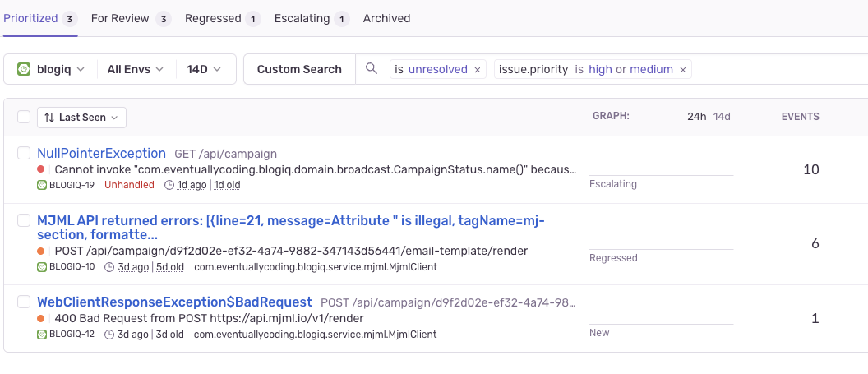Click the clock icon beside '1d ago'
Screen dimensions: 868x374
170,185
